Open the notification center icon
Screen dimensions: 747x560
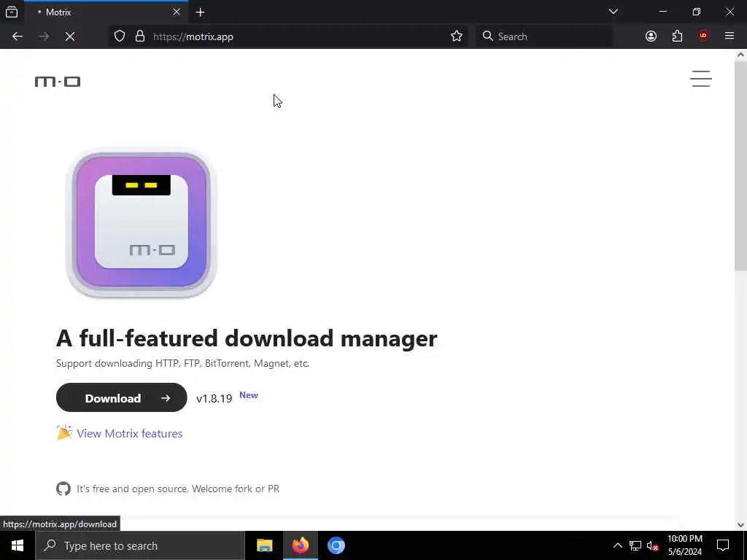pos(723,545)
